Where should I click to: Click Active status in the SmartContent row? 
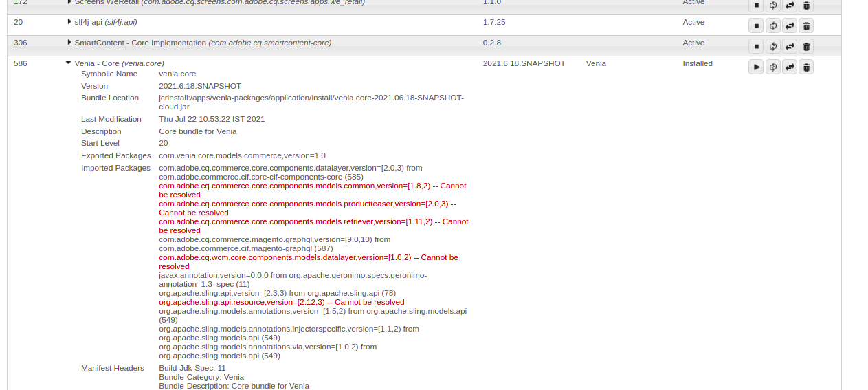[693, 43]
